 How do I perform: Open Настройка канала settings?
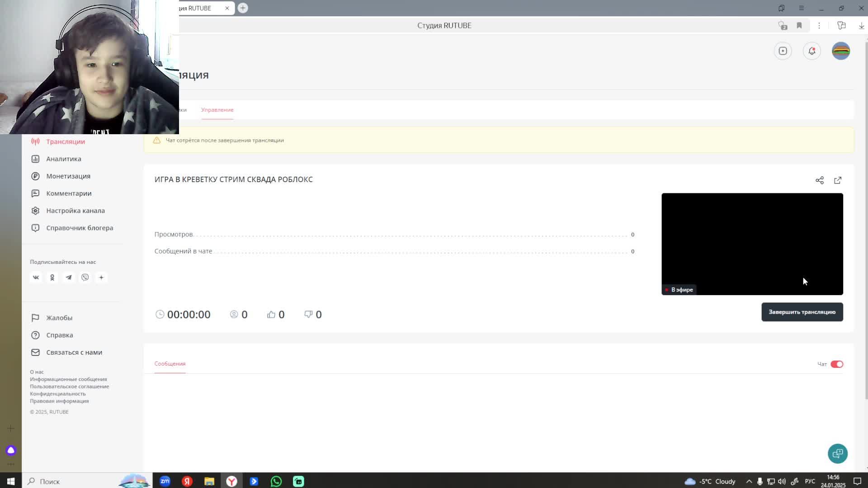68,211
